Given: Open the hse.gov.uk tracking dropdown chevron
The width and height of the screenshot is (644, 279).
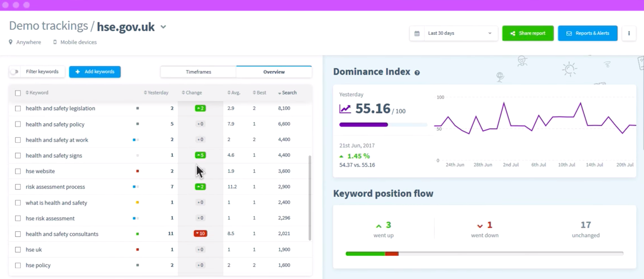Looking at the screenshot, I should pyautogui.click(x=163, y=27).
